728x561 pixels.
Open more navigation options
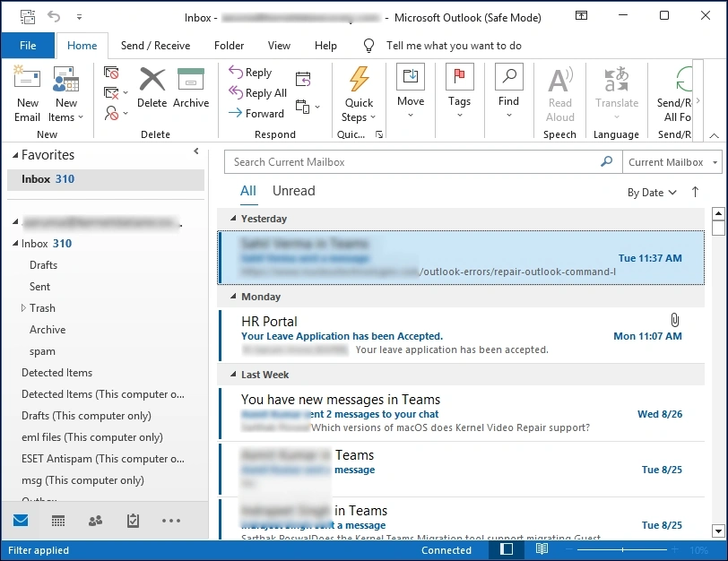click(x=171, y=521)
